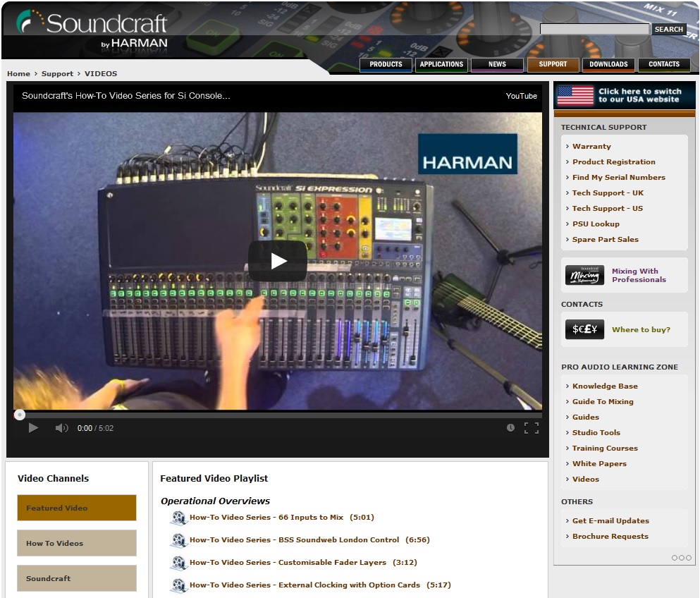Go to Support in the breadcrumb
The width and height of the screenshot is (700, 598).
(57, 73)
